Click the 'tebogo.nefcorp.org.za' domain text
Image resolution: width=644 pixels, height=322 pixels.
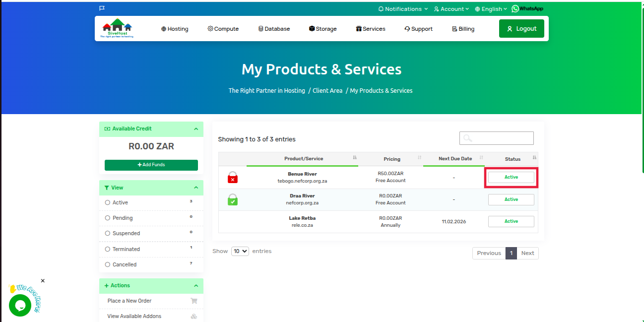click(x=302, y=181)
